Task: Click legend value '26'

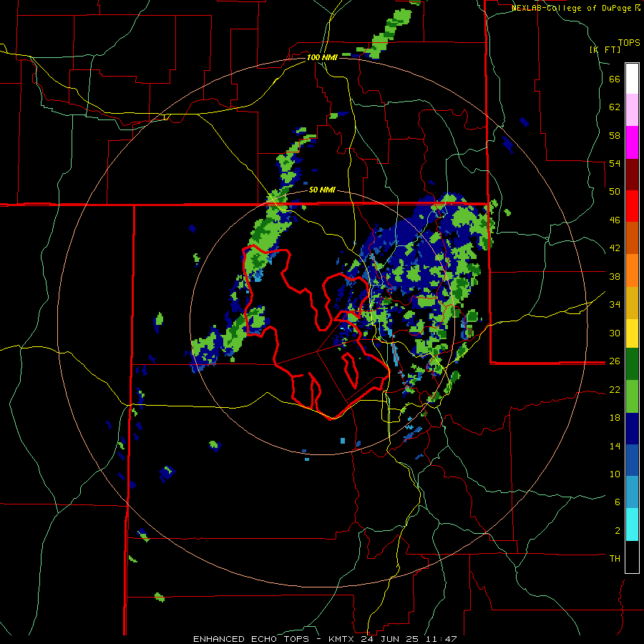Action: (615, 361)
